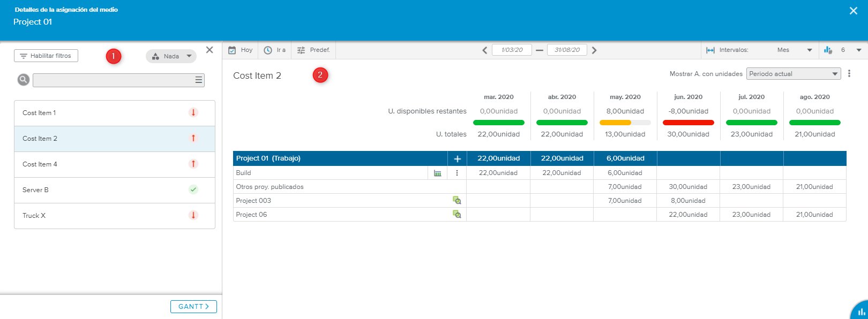Screen dimensions: 868x319
Task: Open the Intervalos Mes dropdown
Action: click(x=794, y=50)
